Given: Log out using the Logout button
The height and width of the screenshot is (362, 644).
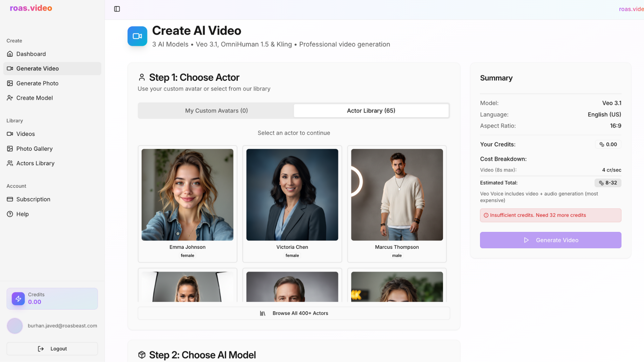Looking at the screenshot, I should [x=52, y=349].
